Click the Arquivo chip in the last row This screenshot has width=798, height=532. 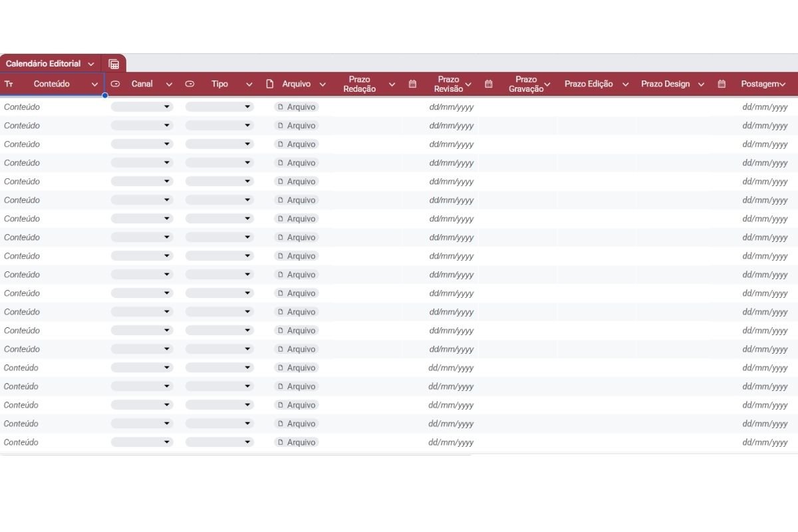click(297, 442)
